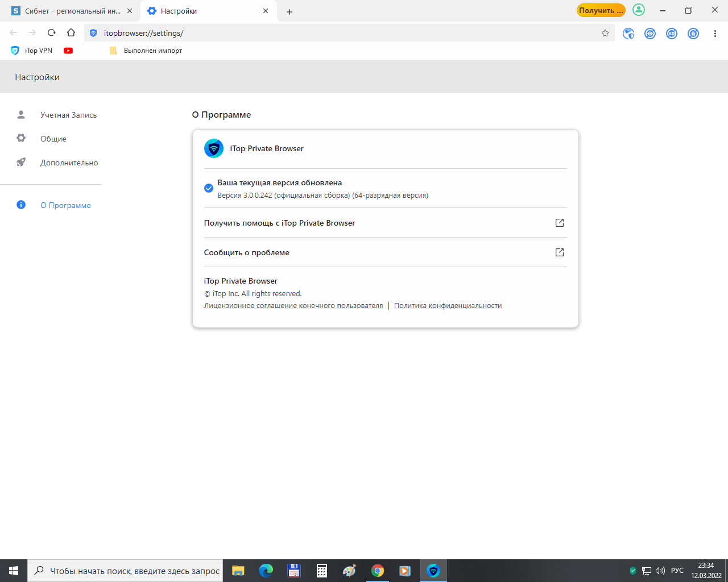
Task: Click the info icon beside О Программе
Action: 21,205
